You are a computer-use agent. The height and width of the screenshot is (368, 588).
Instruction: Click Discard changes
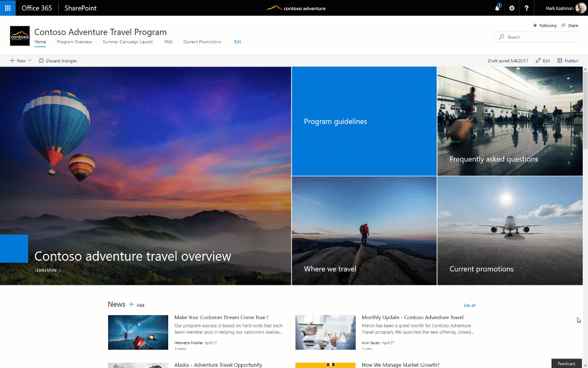pyautogui.click(x=58, y=60)
